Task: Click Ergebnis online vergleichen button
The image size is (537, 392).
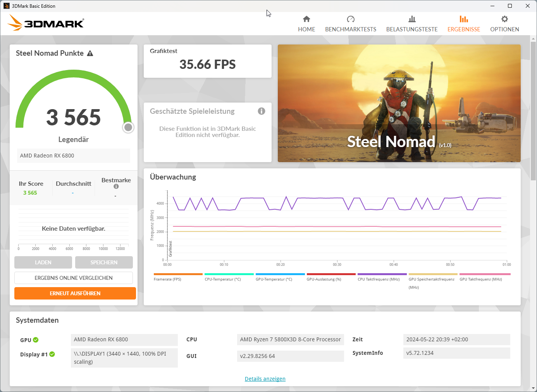Action: point(74,278)
